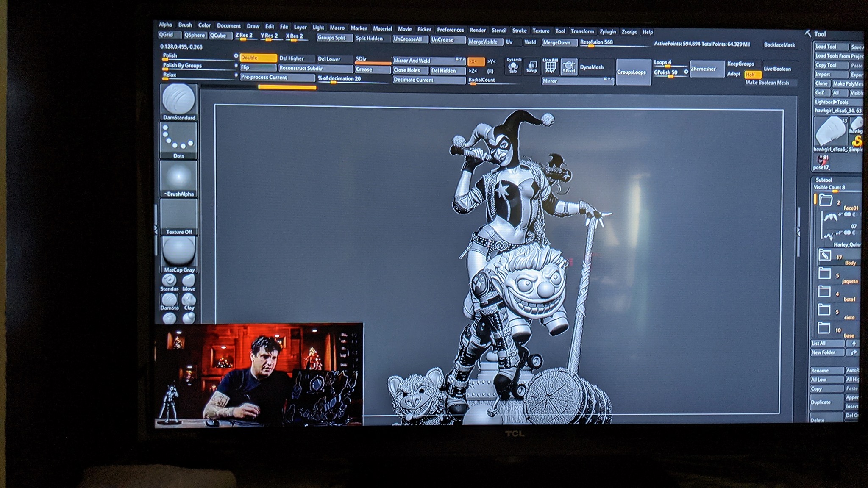Expand the Mirror And Weld axis options
868x488 pixels.
tap(460, 59)
